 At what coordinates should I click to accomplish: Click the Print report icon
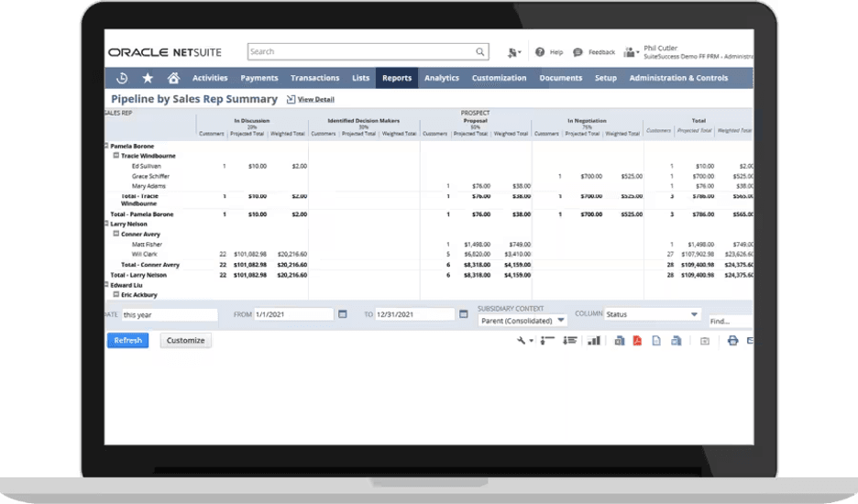[732, 340]
